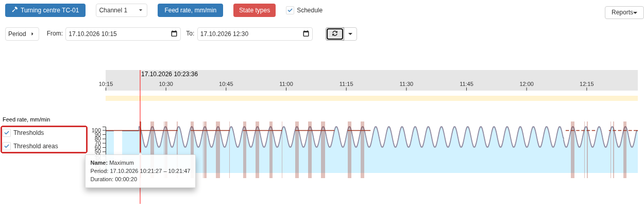
Task: Click the 'Name: Maximum' tooltip line
Action: pyautogui.click(x=112, y=163)
